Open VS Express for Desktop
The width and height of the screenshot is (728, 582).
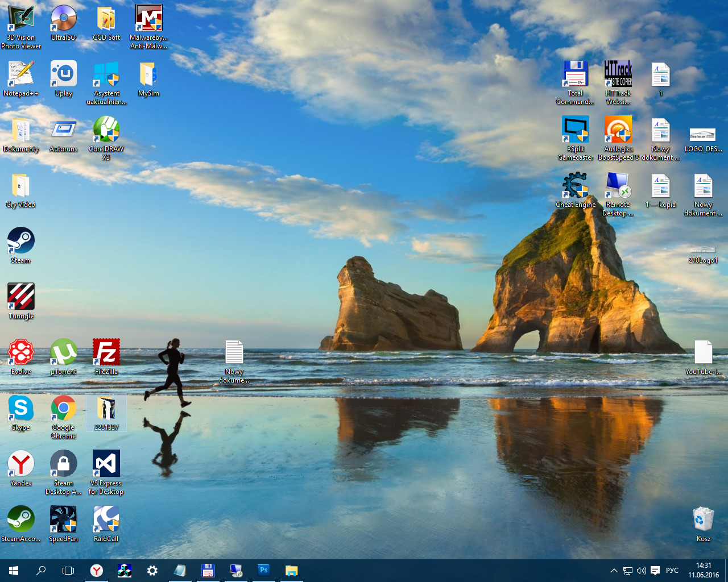pos(106,472)
